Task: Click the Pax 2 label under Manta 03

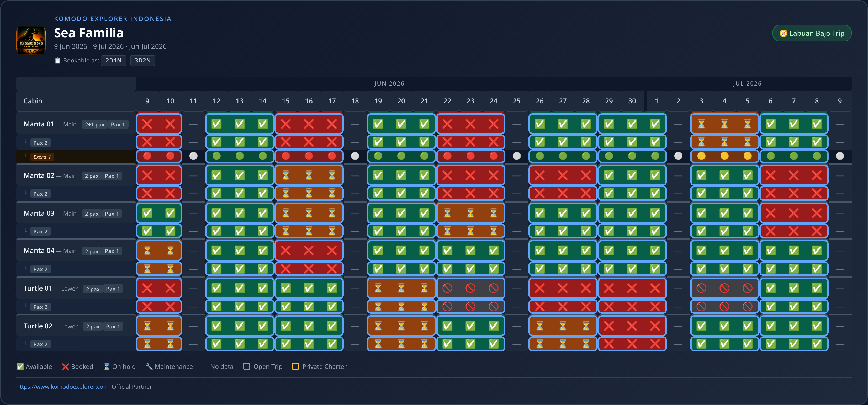Action: click(x=40, y=231)
